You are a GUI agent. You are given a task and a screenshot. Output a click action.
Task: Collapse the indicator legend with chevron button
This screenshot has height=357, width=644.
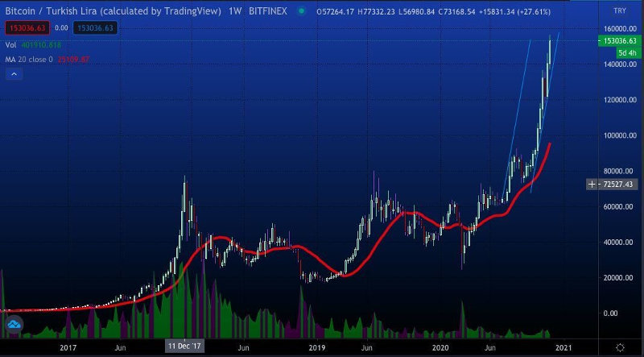point(14,74)
